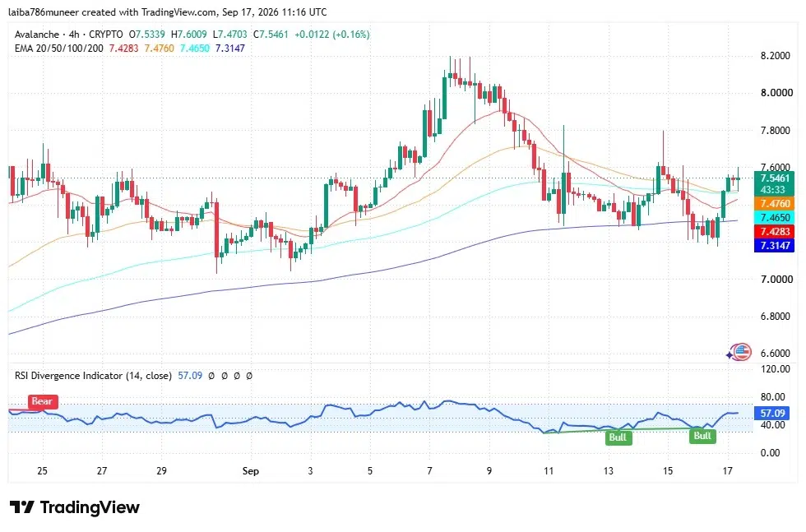Click the close value C7.5461
806x532 pixels.
[x=271, y=35]
